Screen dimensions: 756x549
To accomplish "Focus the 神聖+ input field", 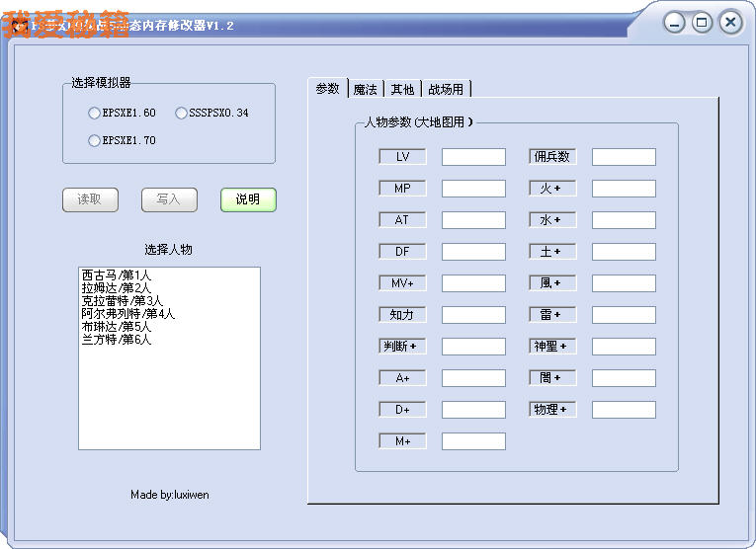I will (x=624, y=347).
